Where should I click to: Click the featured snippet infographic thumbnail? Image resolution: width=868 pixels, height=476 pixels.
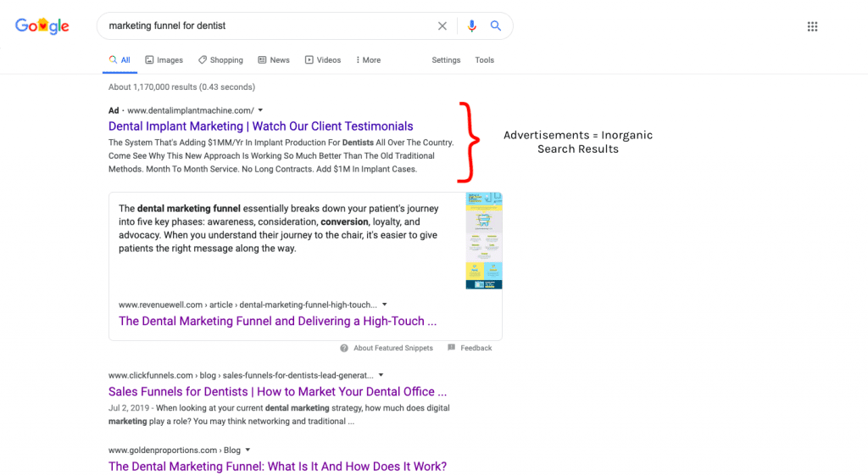point(484,240)
